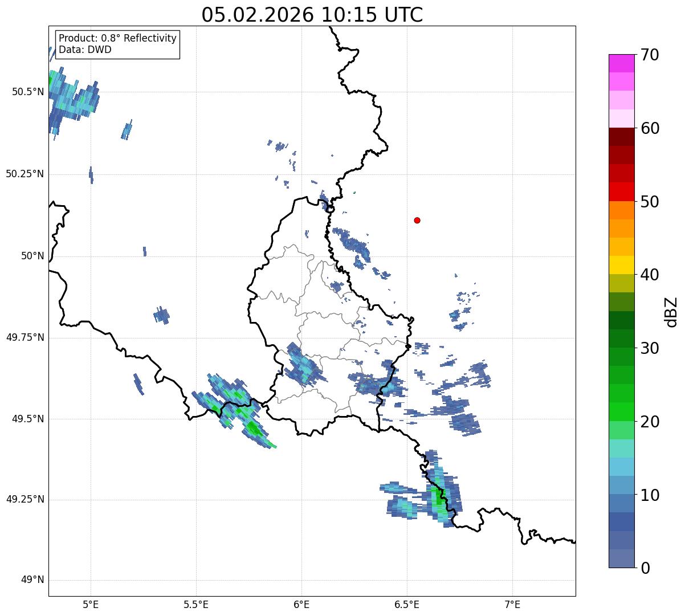The height and width of the screenshot is (616, 685).
Task: Click the 50.5°N latitude label
Action: [27, 92]
